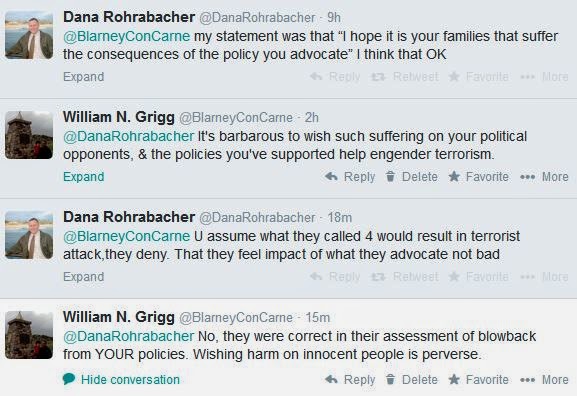Expand Dana Rohrabacher's 18m tweet
This screenshot has height=396, width=577.
pos(84,276)
